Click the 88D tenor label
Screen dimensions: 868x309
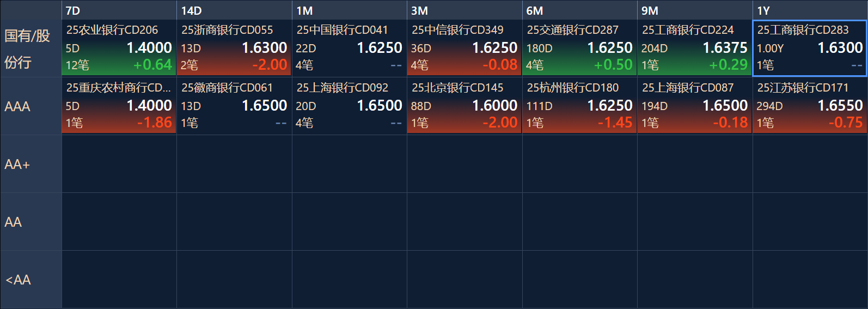[x=421, y=106]
